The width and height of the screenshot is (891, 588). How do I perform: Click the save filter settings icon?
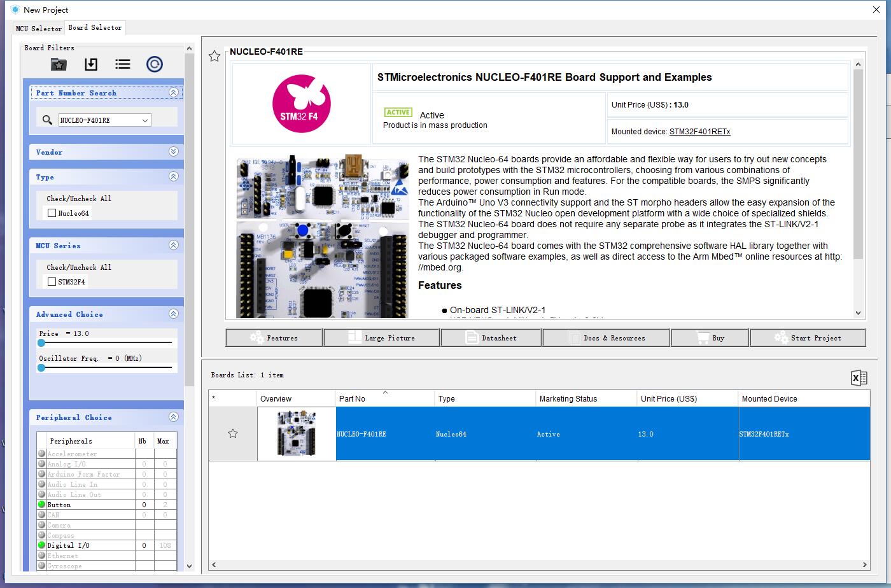pos(90,64)
